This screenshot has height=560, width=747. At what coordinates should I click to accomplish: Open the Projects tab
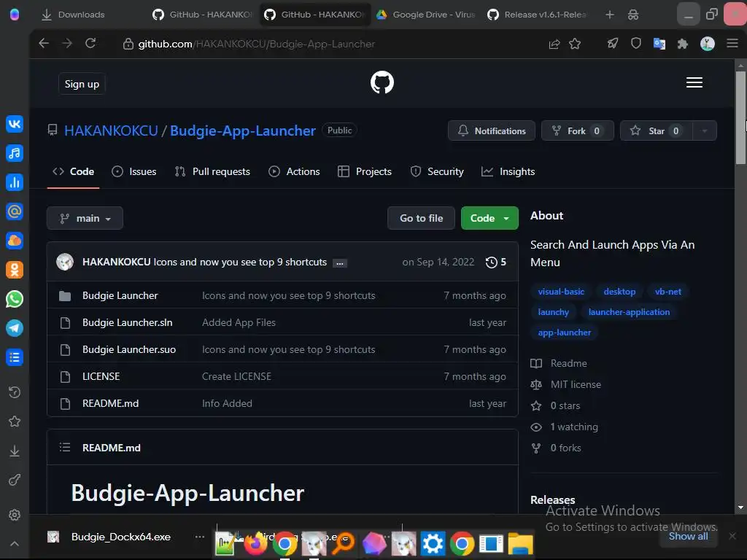(365, 171)
